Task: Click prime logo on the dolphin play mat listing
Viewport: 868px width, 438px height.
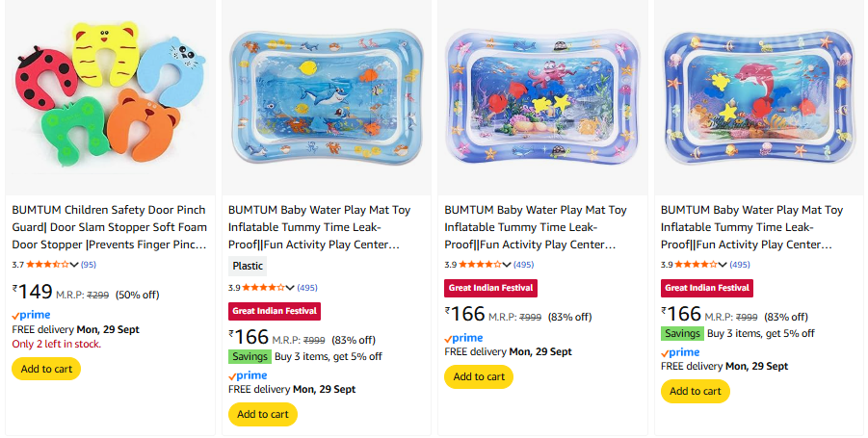Action: (x=679, y=352)
